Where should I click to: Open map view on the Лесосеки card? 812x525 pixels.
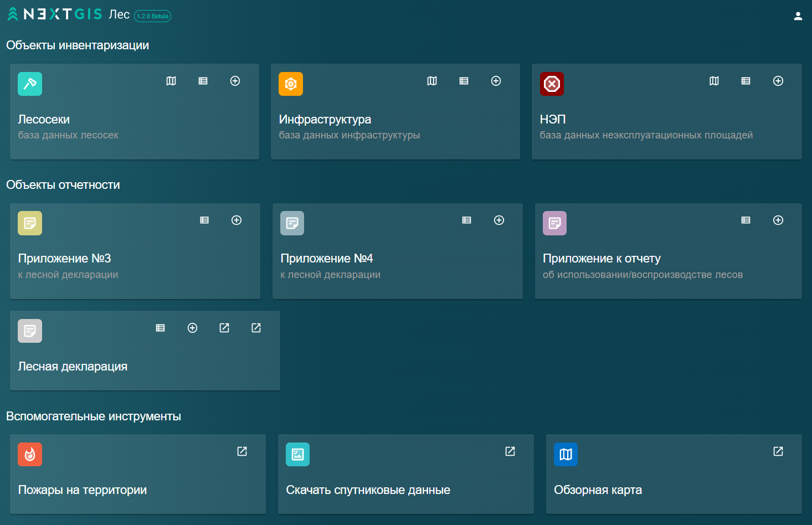pyautogui.click(x=171, y=81)
